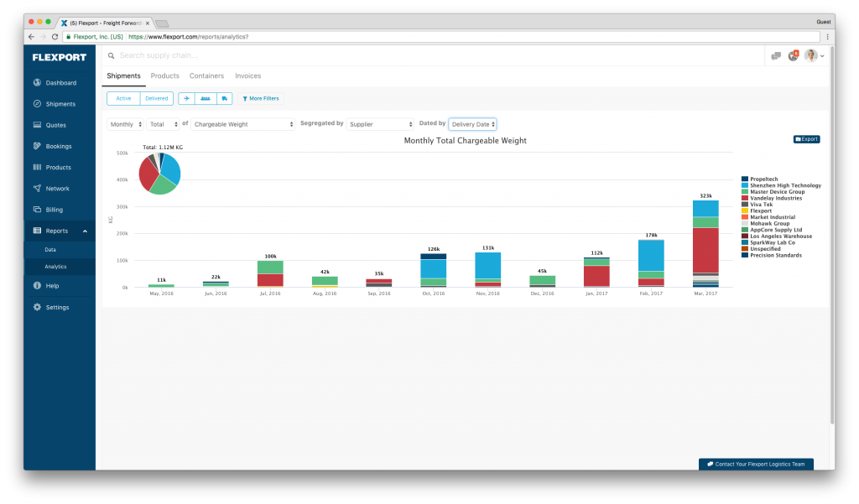
Task: Toggle Viva Tek legend entry
Action: pos(757,205)
